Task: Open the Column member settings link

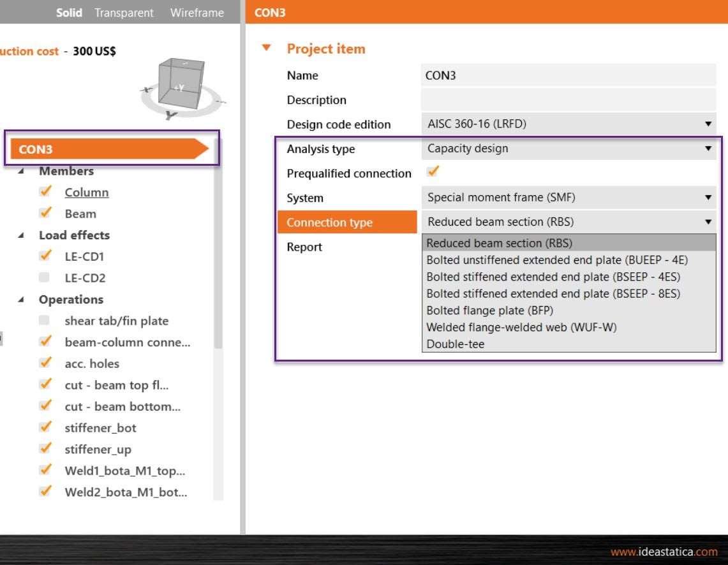Action: click(x=87, y=192)
